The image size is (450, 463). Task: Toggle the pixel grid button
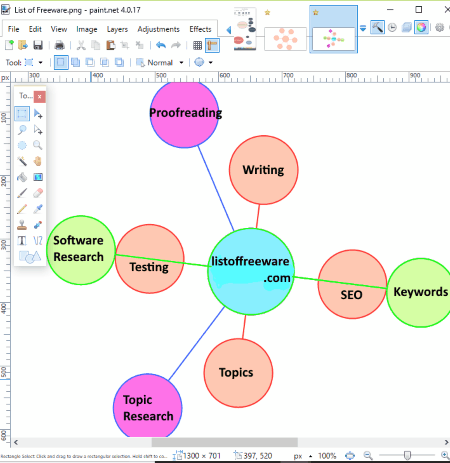click(x=197, y=45)
